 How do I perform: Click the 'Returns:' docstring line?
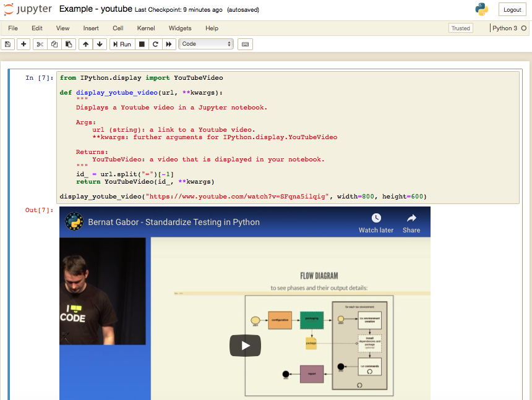point(92,152)
